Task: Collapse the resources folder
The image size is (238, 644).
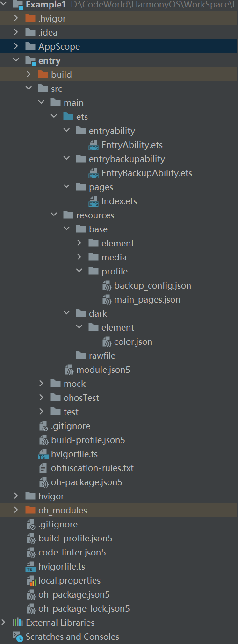Action: point(54,215)
